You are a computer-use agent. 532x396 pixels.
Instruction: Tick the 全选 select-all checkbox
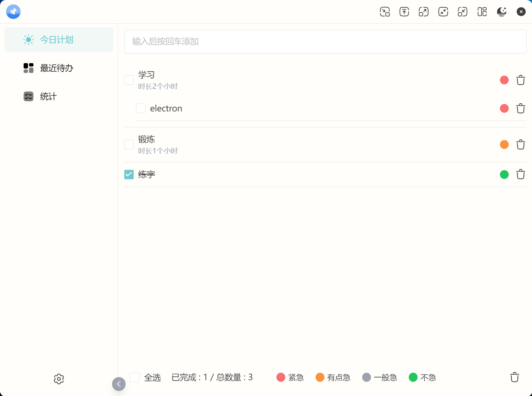point(135,377)
